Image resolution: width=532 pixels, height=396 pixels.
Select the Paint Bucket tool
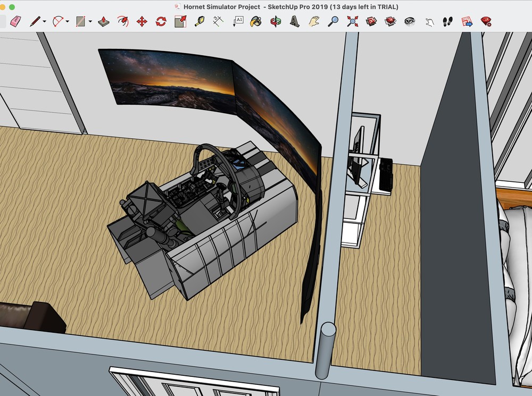click(255, 22)
